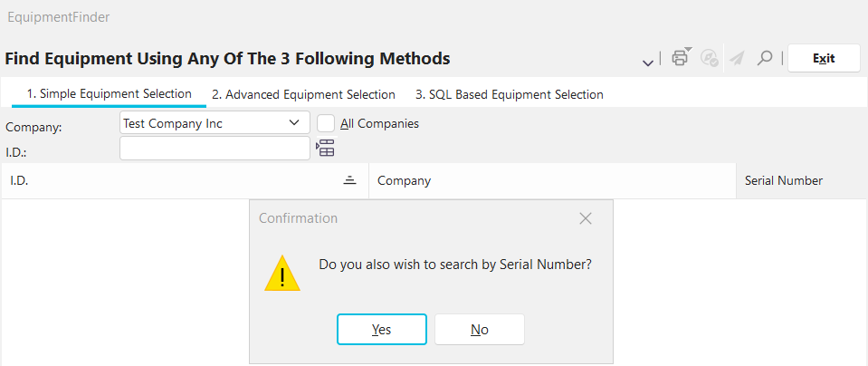Open the I.D. lookup table icon

[x=325, y=148]
